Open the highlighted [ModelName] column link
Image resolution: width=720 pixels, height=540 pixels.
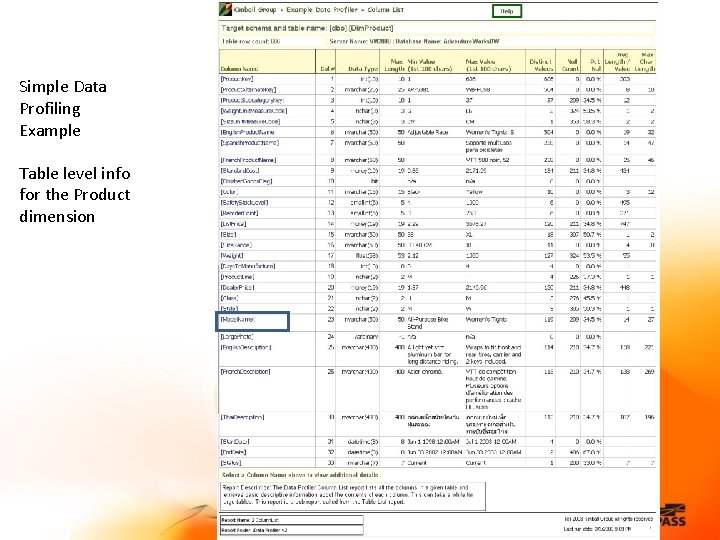point(237,320)
